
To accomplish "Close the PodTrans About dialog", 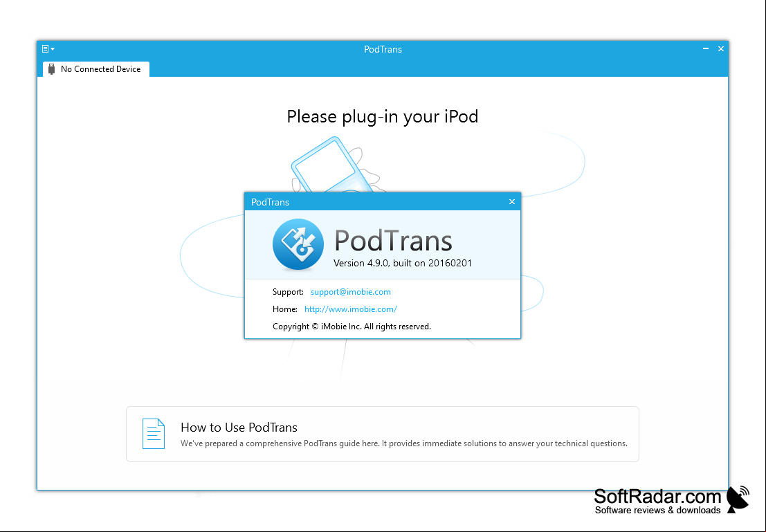I will coord(511,202).
